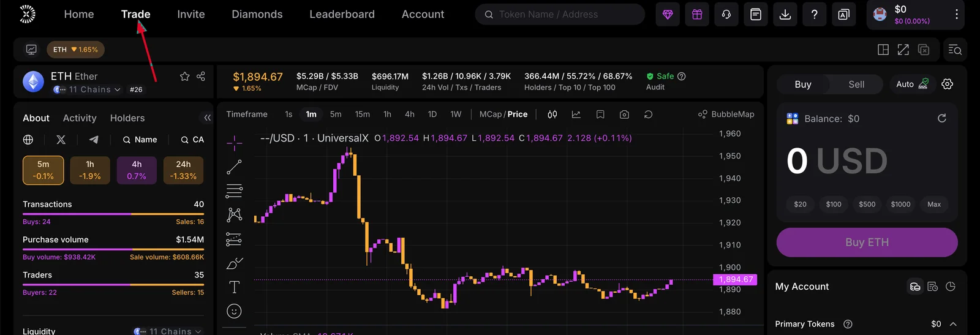Select the 5m stats period card

(43, 170)
